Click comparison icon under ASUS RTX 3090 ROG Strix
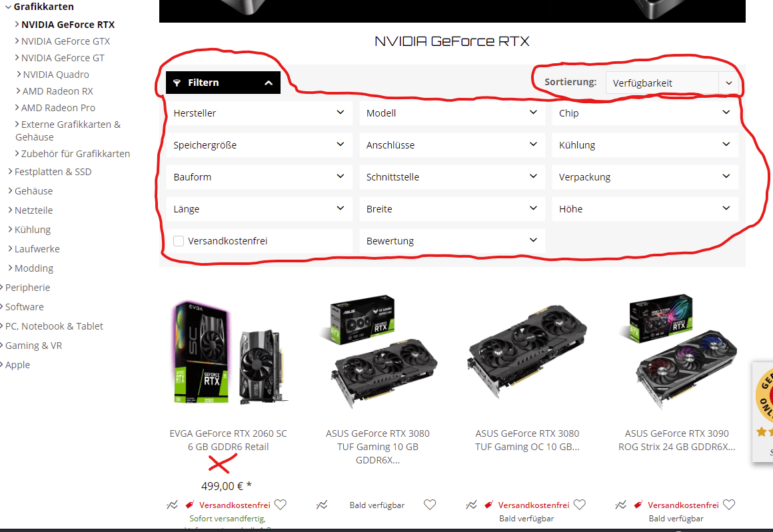This screenshot has width=773, height=532. (621, 505)
